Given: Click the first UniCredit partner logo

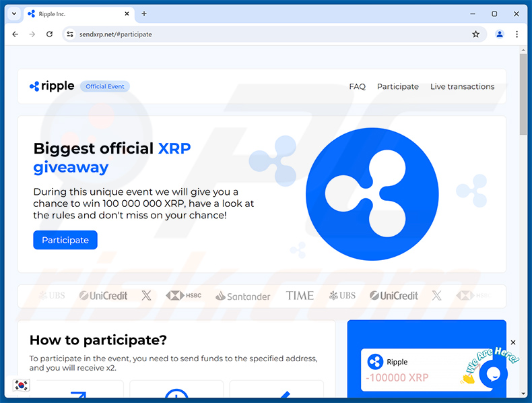Looking at the screenshot, I should coord(103,296).
